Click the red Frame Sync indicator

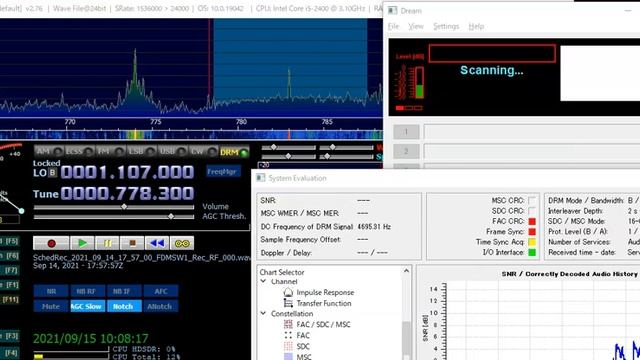point(532,231)
